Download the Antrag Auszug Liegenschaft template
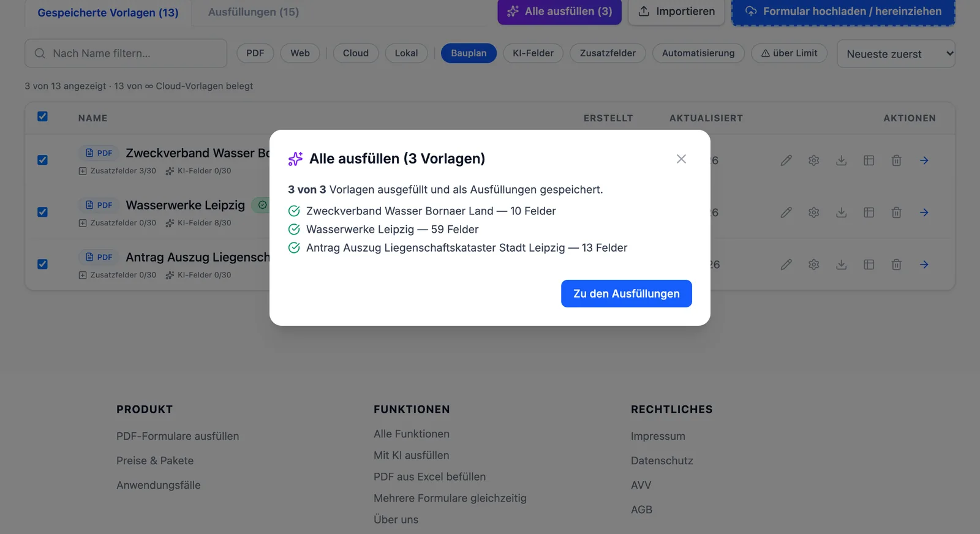Viewport: 980px width, 534px height. [842, 265]
